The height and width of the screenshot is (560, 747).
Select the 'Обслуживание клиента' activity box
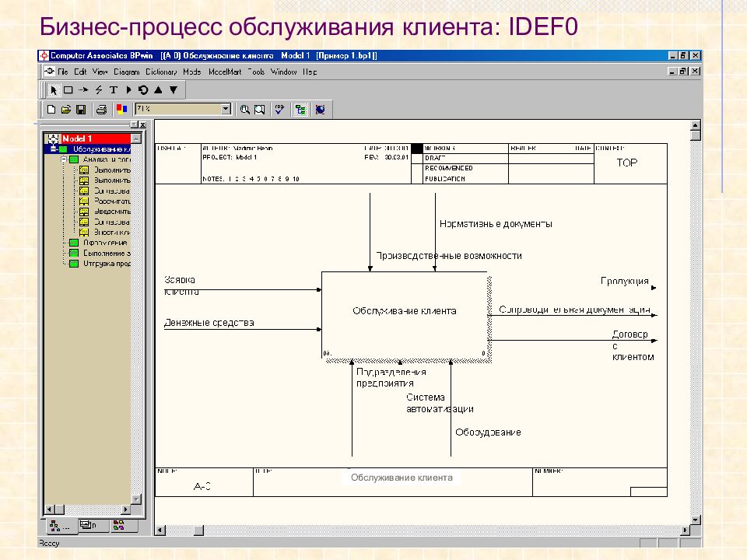(x=404, y=315)
